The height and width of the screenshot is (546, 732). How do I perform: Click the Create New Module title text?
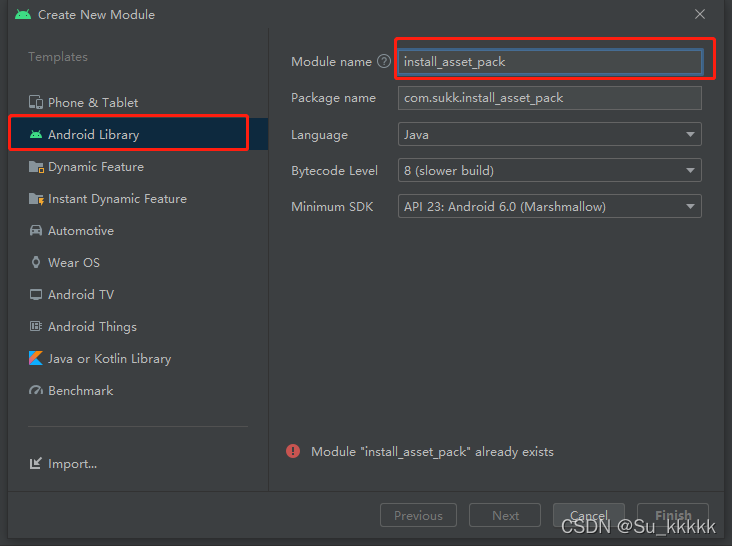click(96, 14)
